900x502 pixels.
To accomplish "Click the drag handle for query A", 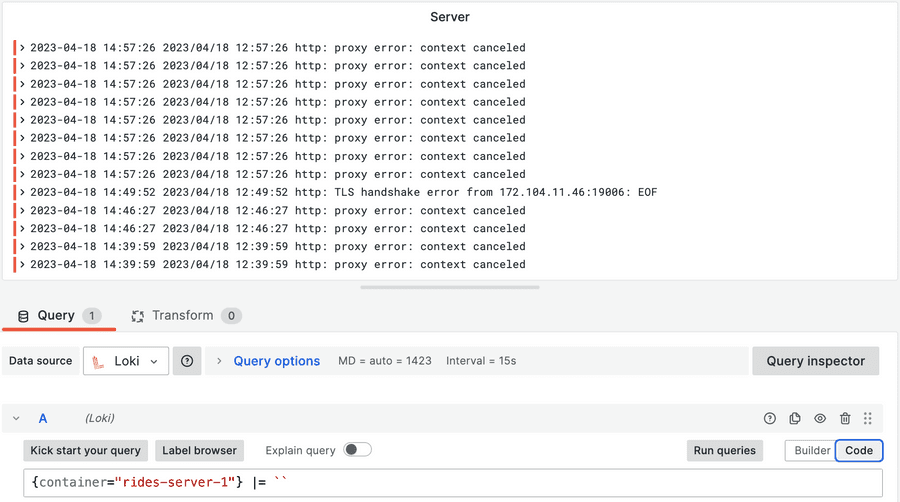I will pyautogui.click(x=868, y=419).
